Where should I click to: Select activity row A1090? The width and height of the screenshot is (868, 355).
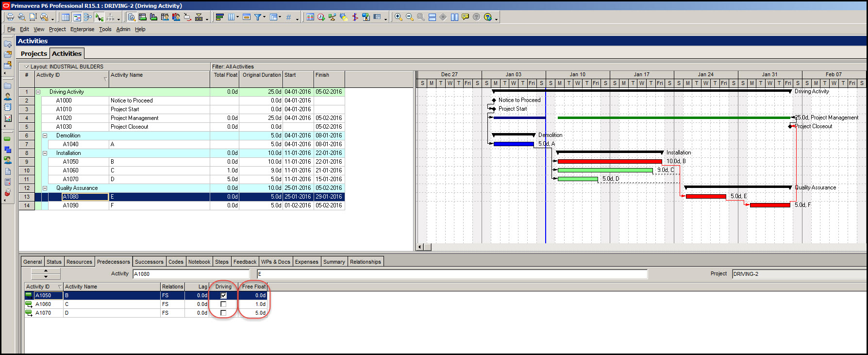tap(182, 205)
